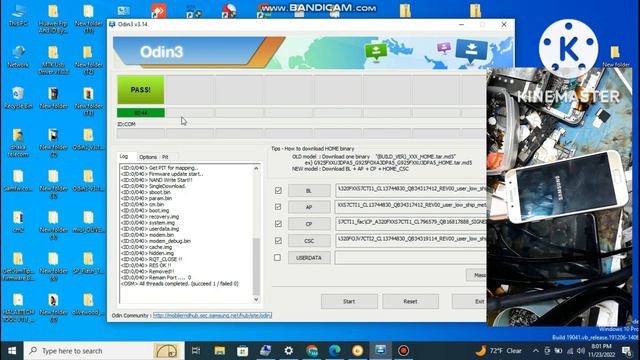This screenshot has height=360, width=640.
Task: Uncheck the CSC file checkbox
Action: tap(278, 240)
